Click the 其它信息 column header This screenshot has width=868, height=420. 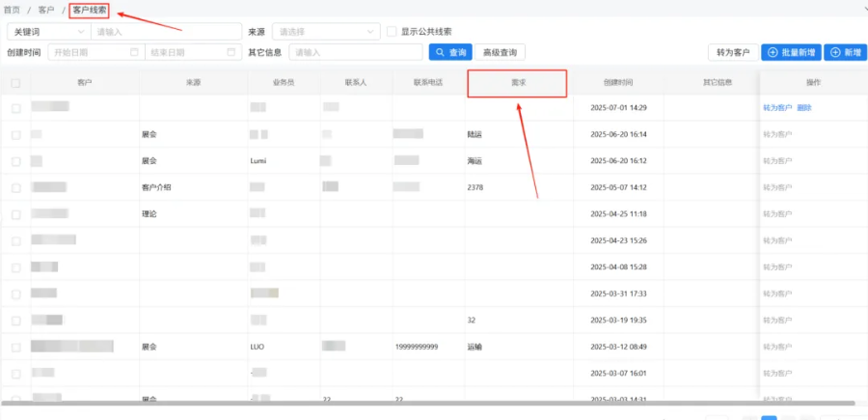(718, 83)
